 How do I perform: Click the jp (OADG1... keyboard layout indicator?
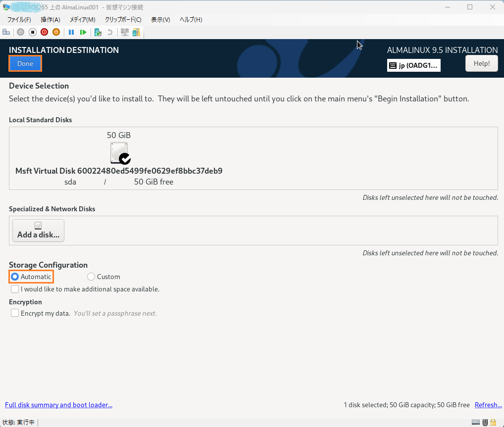click(414, 65)
